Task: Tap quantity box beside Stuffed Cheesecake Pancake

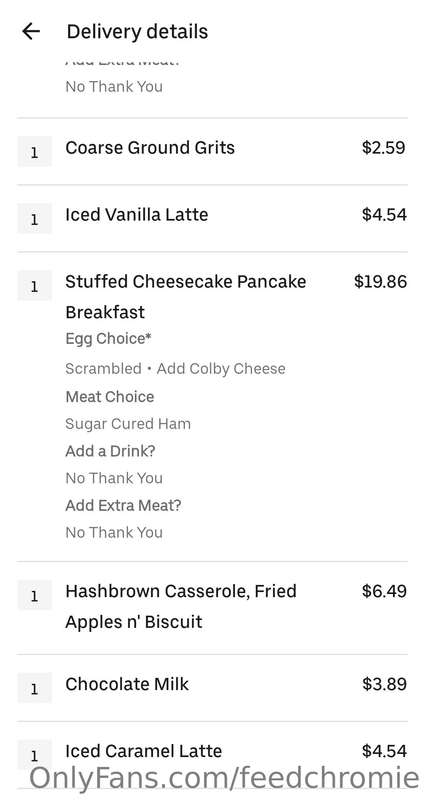Action: click(35, 285)
